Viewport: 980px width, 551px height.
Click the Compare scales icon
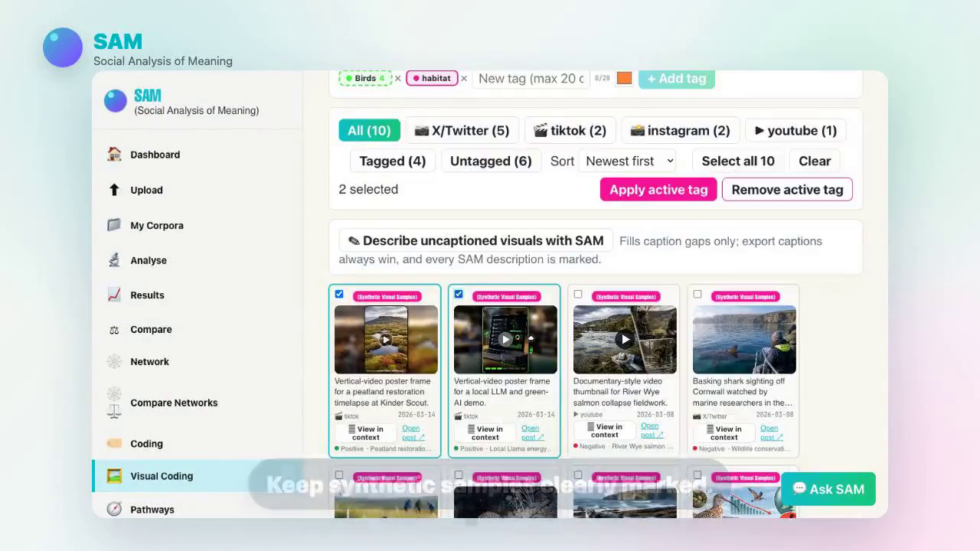point(114,330)
